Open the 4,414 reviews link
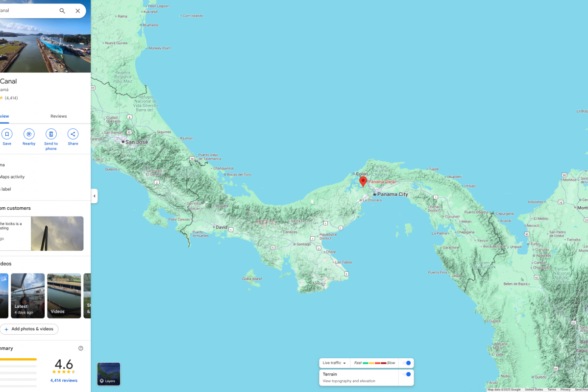 pos(64,380)
